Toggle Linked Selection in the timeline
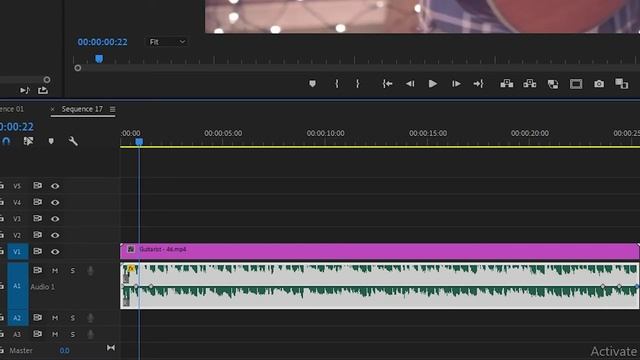The height and width of the screenshot is (360, 640). pos(28,141)
